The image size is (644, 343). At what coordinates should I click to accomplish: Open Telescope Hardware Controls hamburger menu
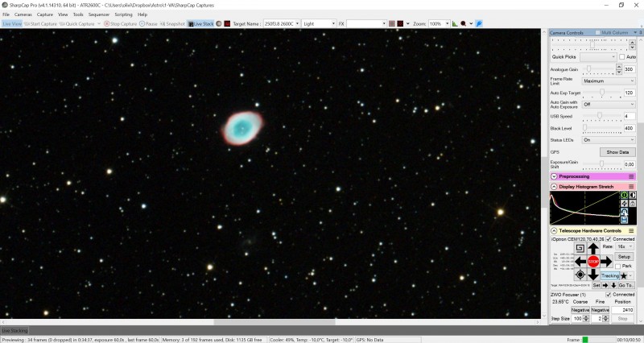[x=631, y=231]
